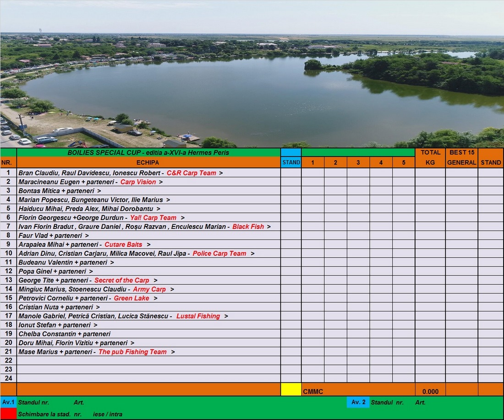Select the blue Av. 2 cell
The image size is (504, 420).
[x=358, y=402]
